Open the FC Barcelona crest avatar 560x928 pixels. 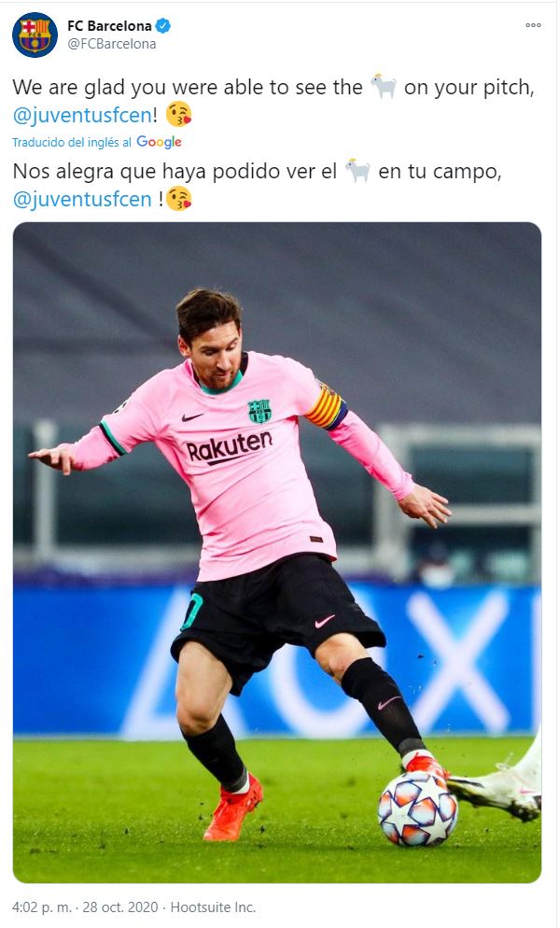35,35
